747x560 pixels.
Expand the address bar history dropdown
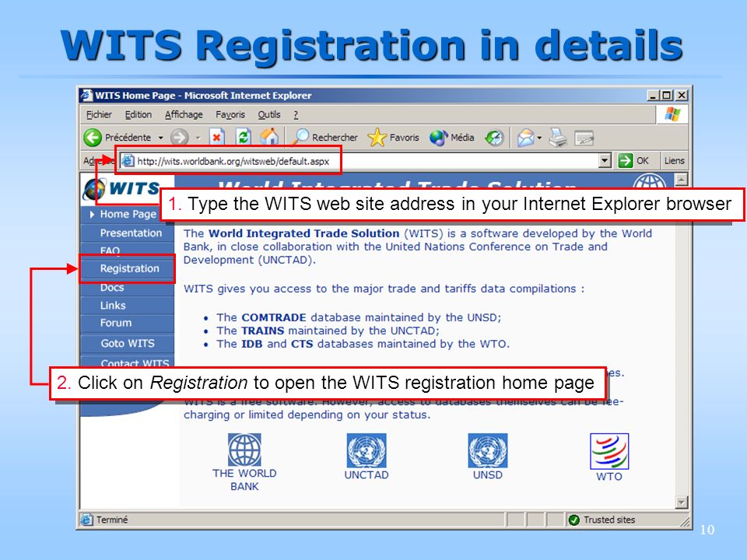click(x=605, y=160)
